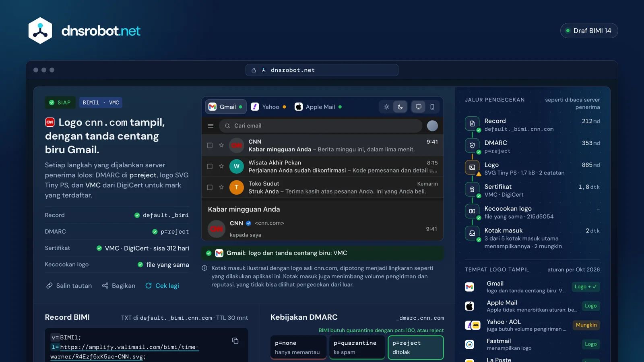Open the inbox hamburger menu
Screen dimensions: 644x362
pyautogui.click(x=211, y=126)
